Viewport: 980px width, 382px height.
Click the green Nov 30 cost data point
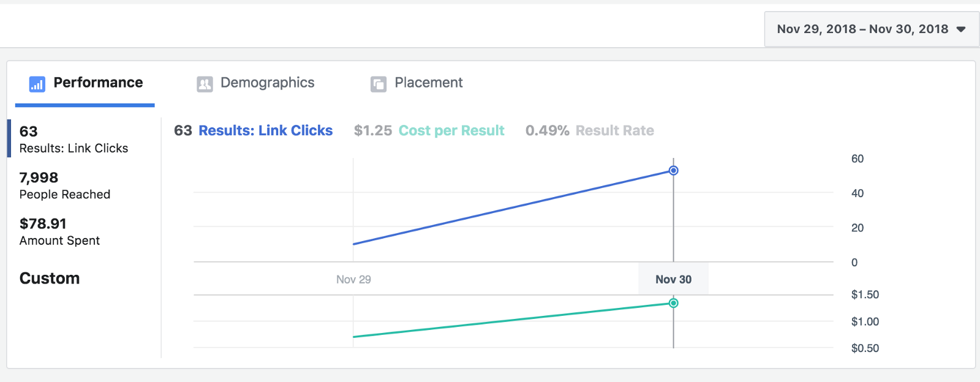(x=673, y=303)
